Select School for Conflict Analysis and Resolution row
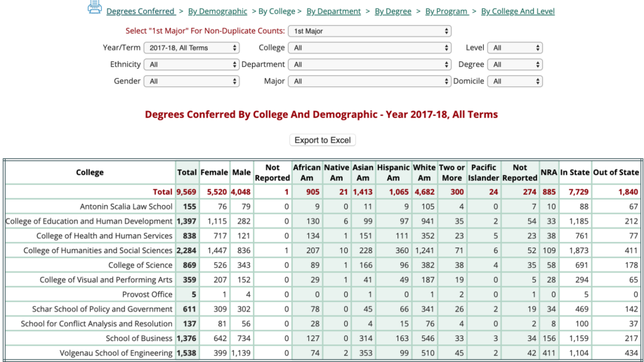The height and width of the screenshot is (362, 644). 323,324
